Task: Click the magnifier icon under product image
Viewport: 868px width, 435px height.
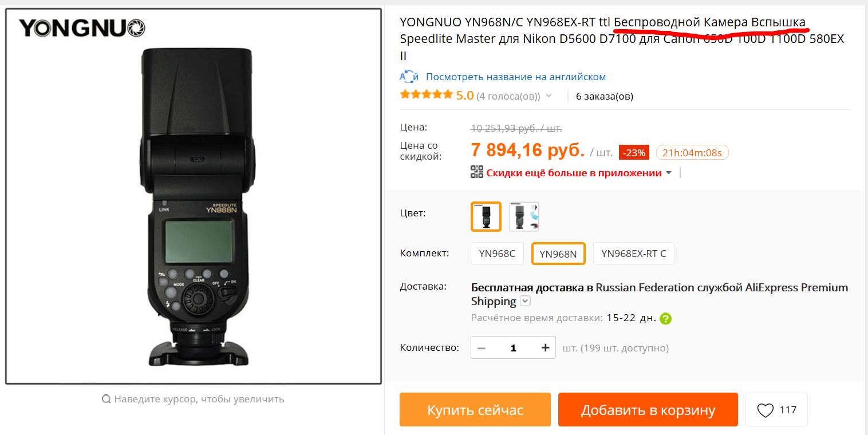Action: [x=106, y=399]
